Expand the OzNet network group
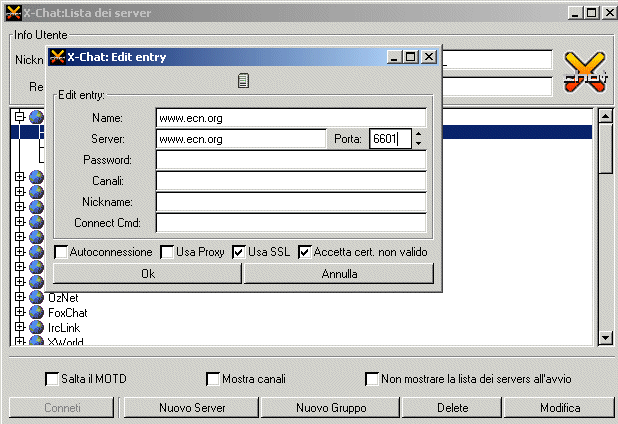Image resolution: width=618 pixels, height=424 pixels. click(x=19, y=296)
